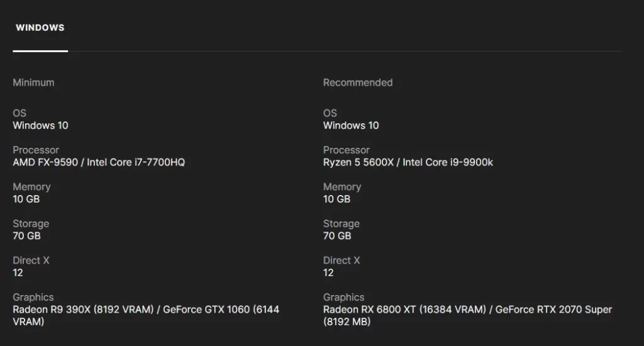This screenshot has height=346, width=644.
Task: Click the recommended Memory 10 GB value
Action: pos(337,199)
